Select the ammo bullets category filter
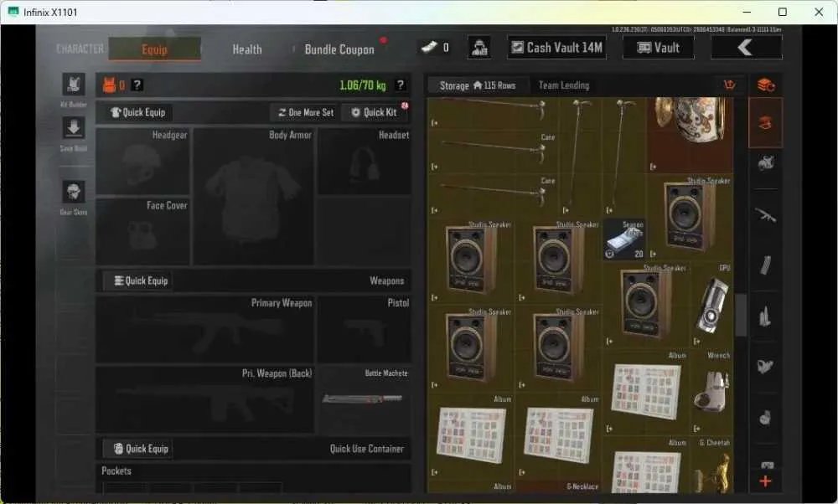Viewport: 838px width, 504px height. click(x=765, y=316)
